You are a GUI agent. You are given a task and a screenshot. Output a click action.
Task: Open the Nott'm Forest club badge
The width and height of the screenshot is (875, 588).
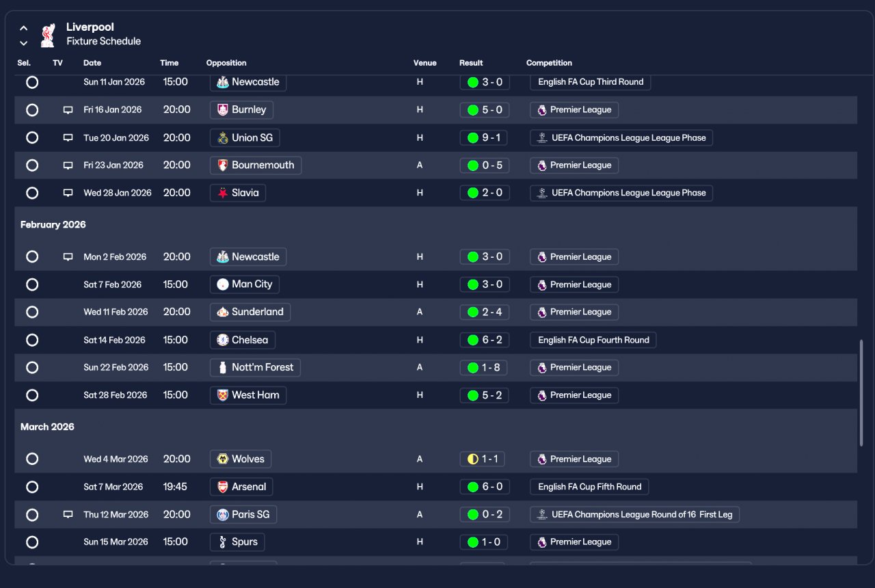tap(222, 367)
